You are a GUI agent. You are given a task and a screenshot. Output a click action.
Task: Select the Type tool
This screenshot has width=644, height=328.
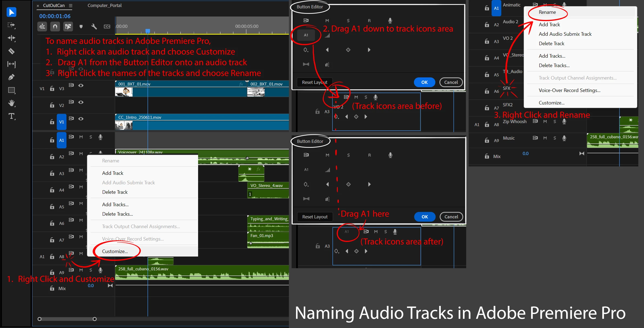point(11,116)
